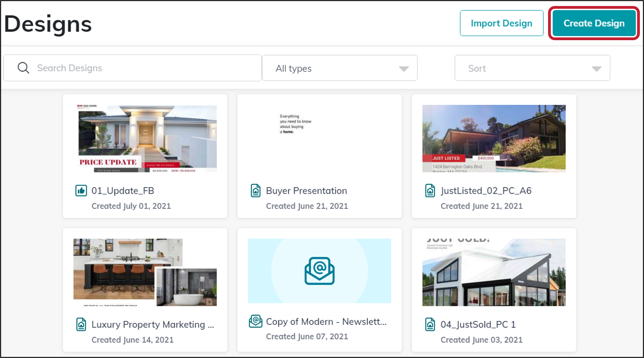This screenshot has width=644, height=358.
Task: Open the 01_Update_FB price update thumbnail
Action: [x=145, y=139]
